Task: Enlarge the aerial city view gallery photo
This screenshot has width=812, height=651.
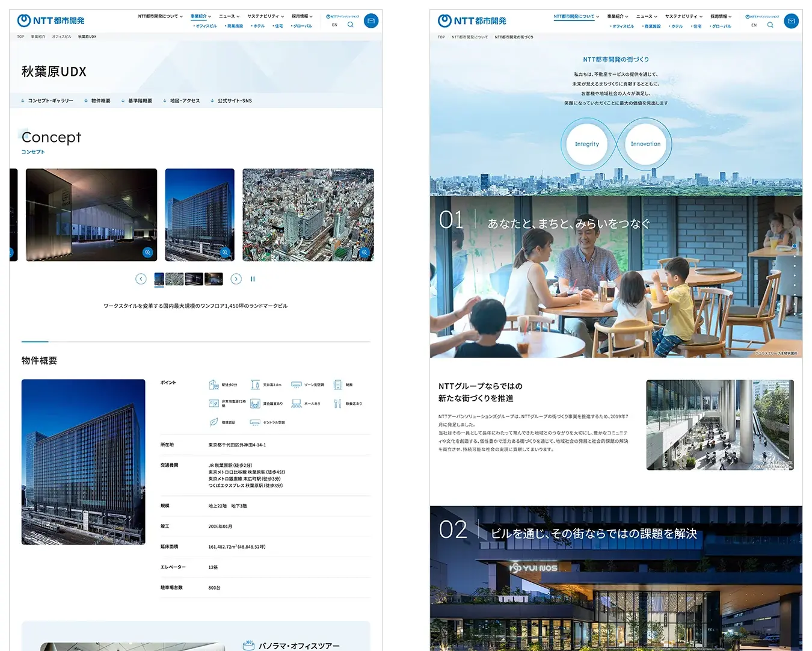Action: point(364,253)
